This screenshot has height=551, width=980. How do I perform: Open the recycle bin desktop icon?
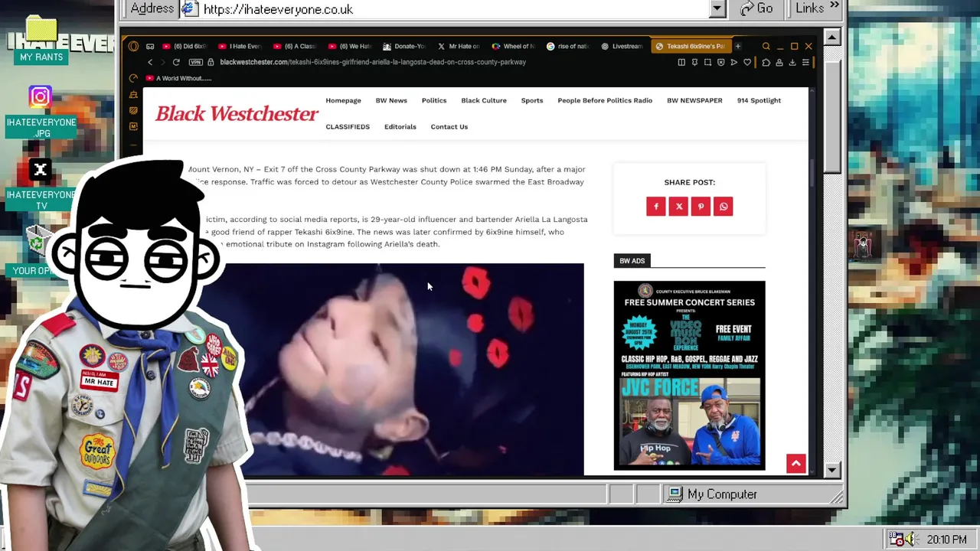pos(36,241)
